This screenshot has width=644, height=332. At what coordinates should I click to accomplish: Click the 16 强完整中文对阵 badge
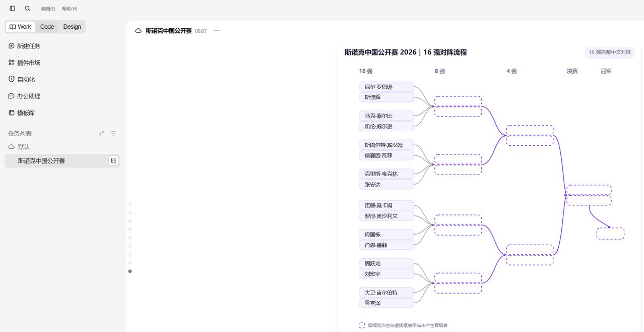point(610,52)
